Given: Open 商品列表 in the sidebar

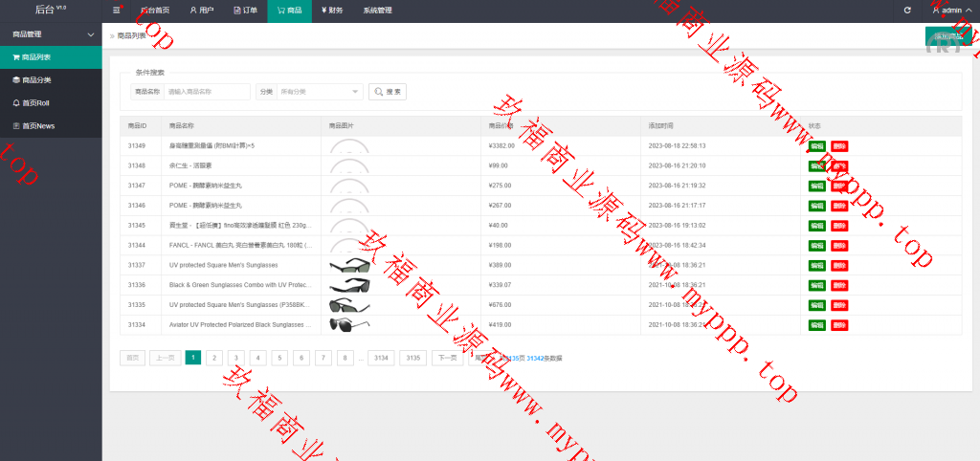Looking at the screenshot, I should pyautogui.click(x=51, y=57).
